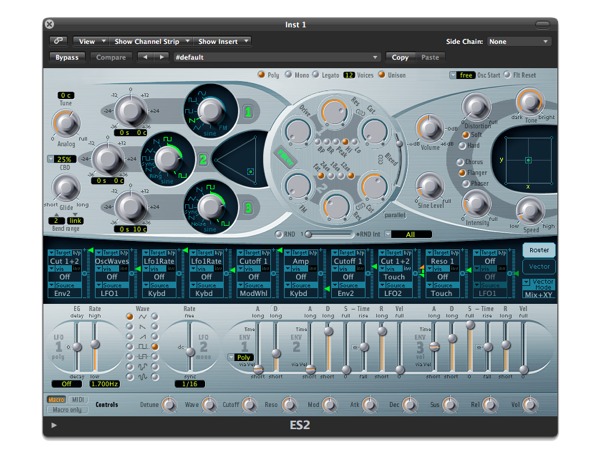This screenshot has height=458, width=600.
Task: Click the Analog knob
Action: point(66,123)
